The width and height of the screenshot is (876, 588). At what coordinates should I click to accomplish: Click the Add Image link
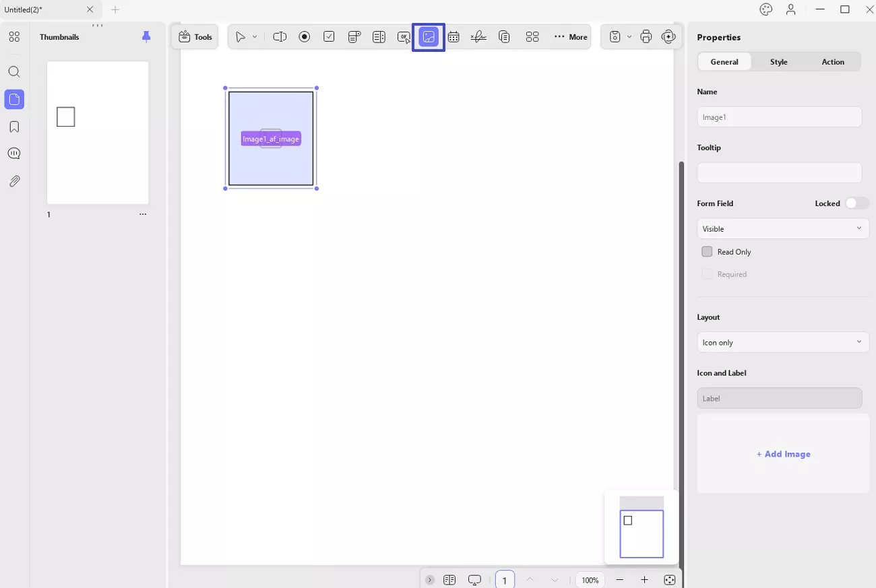(x=783, y=454)
